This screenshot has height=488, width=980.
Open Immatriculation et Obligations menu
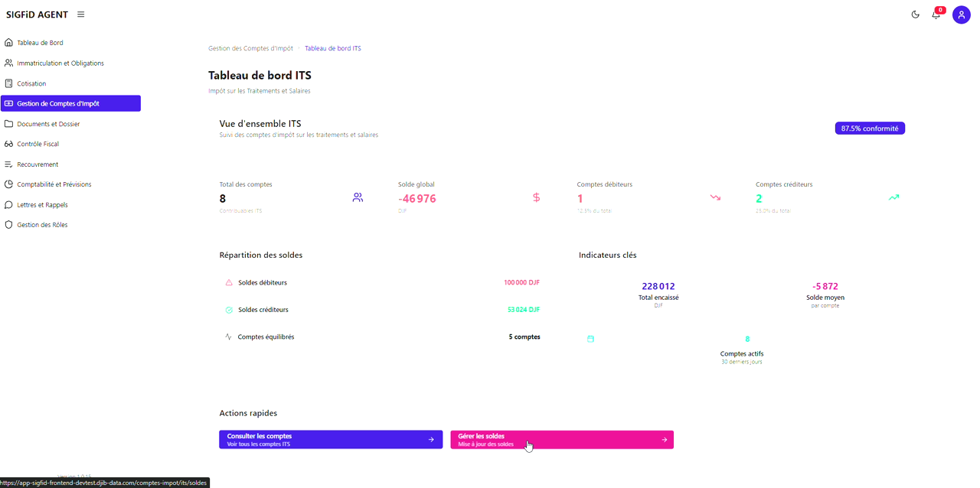(60, 63)
